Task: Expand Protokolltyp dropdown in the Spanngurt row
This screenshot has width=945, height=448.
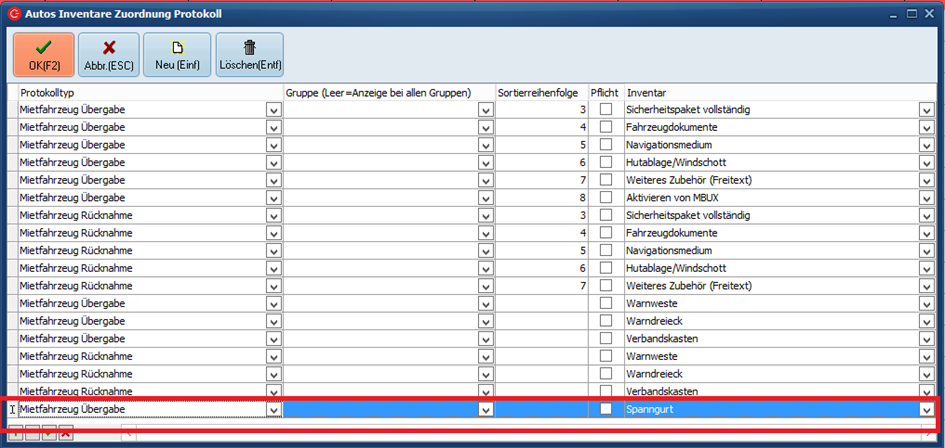Action: 273,409
